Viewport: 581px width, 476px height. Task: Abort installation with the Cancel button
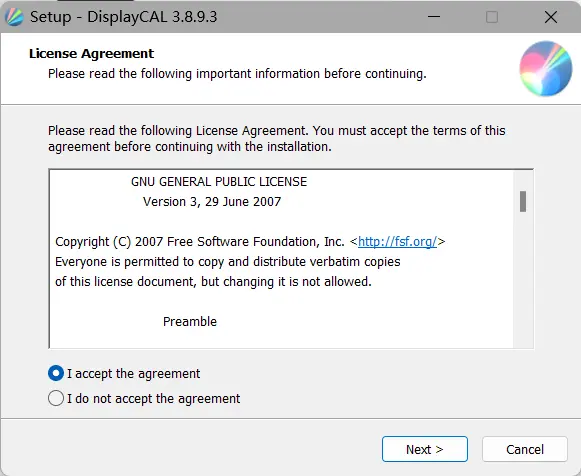tap(525, 449)
